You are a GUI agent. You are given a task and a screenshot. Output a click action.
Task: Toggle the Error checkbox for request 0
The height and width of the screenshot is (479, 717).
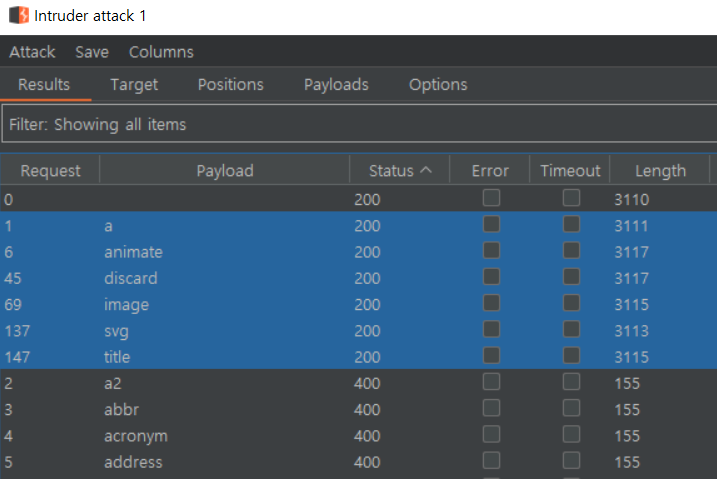[491, 198]
